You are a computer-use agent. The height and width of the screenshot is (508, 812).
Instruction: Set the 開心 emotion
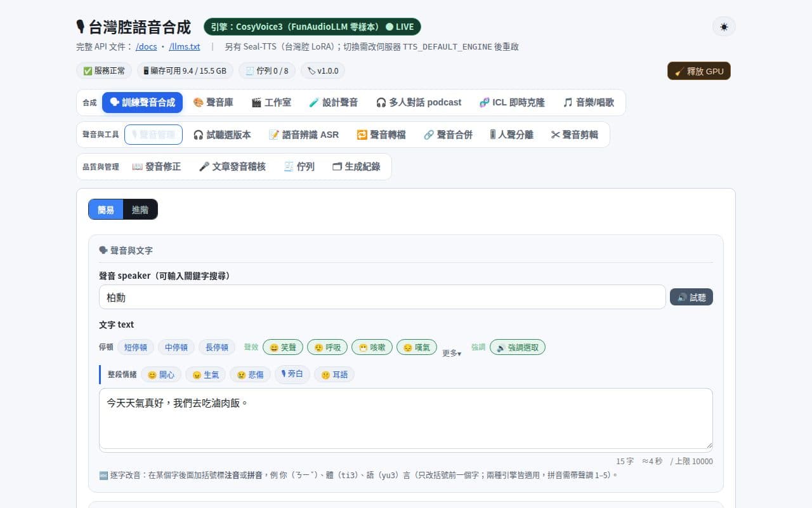point(161,375)
